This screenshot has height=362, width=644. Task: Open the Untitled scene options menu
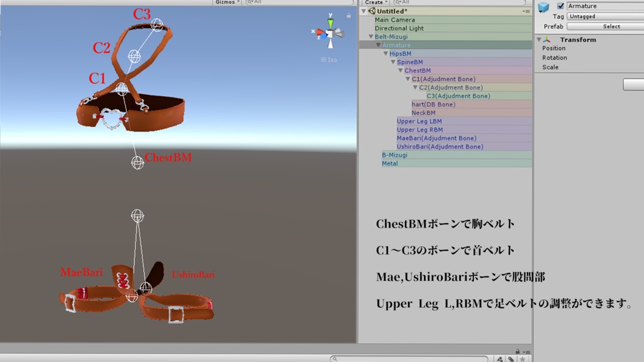click(526, 11)
